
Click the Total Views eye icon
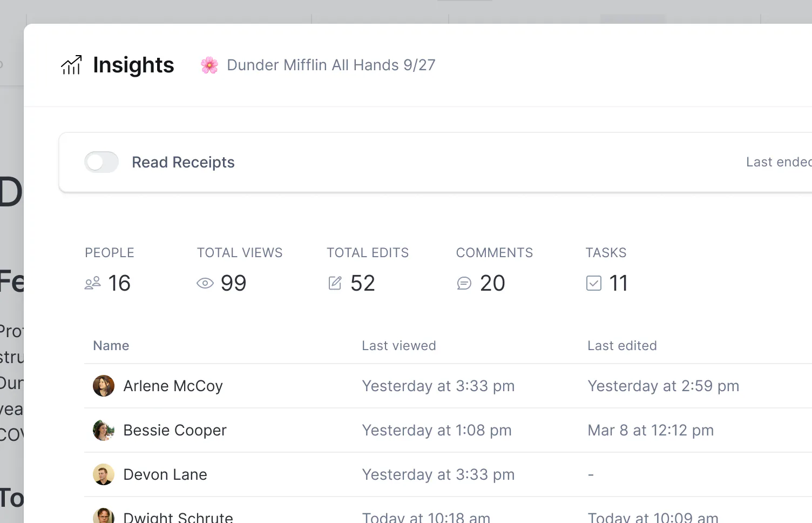[205, 283]
